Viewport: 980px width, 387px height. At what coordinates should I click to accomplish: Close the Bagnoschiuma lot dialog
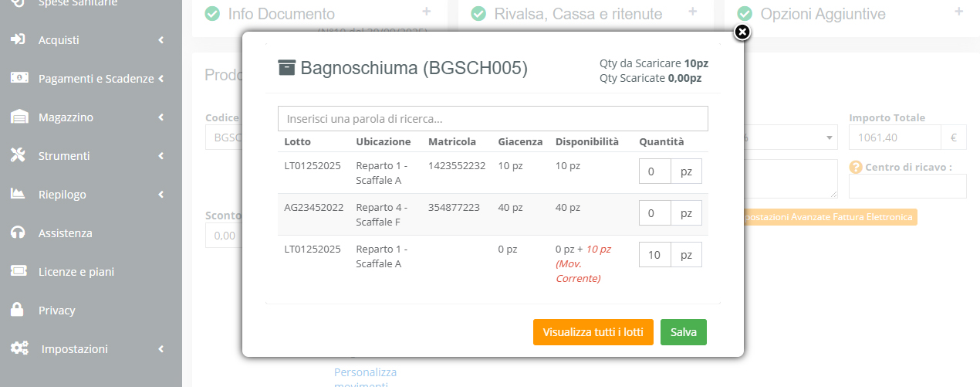point(742,32)
